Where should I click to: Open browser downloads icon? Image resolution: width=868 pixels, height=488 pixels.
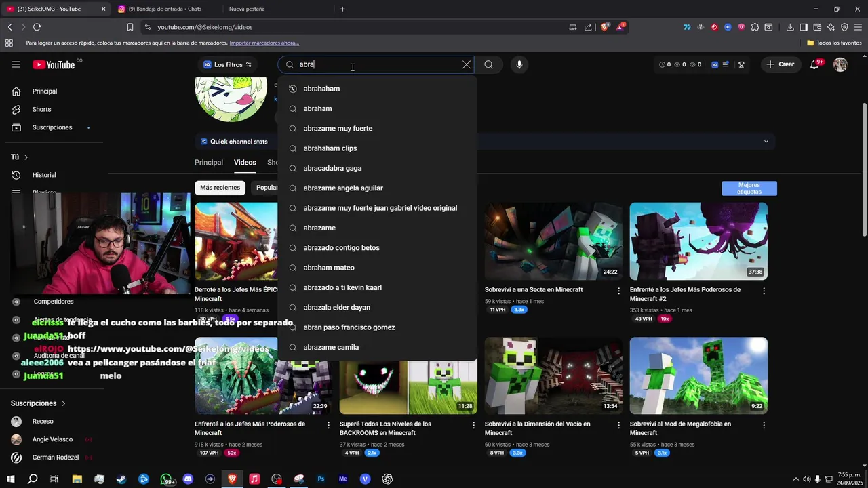790,27
